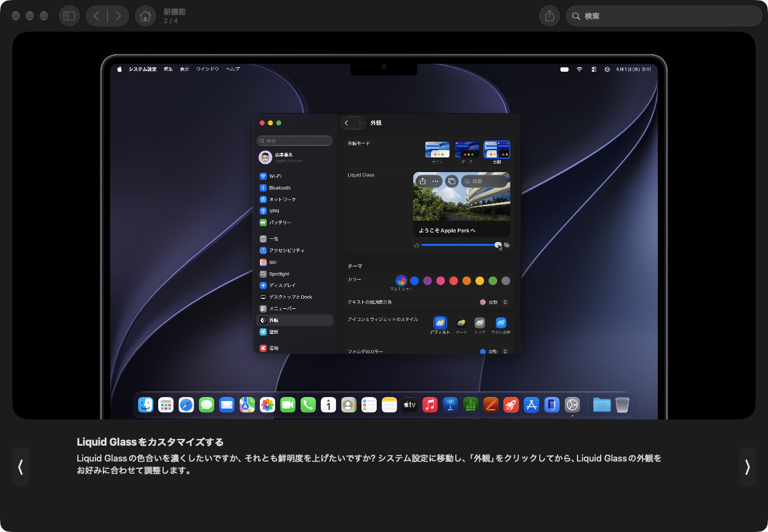
Task: Click the back chevron in the 外観 settings header
Action: point(347,123)
